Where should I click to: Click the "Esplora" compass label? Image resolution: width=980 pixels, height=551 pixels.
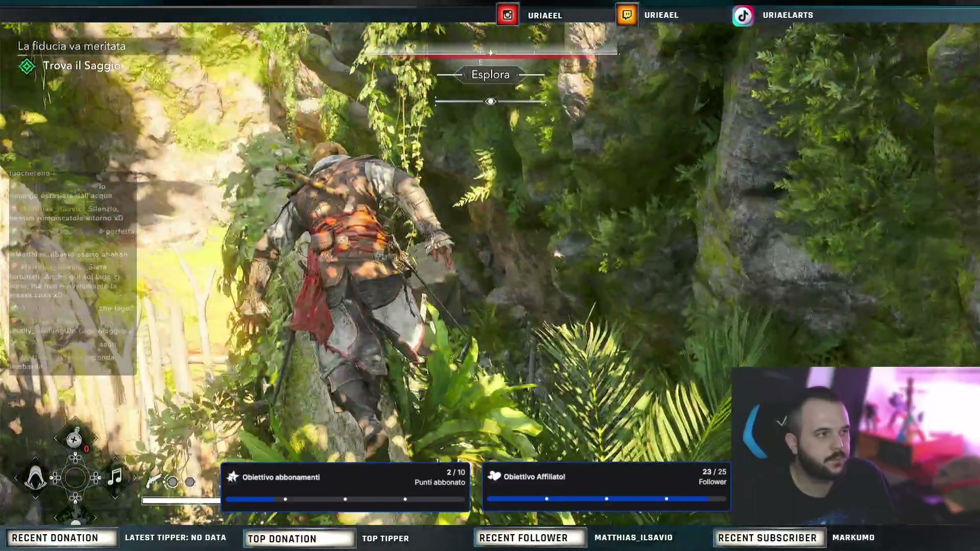coord(491,74)
